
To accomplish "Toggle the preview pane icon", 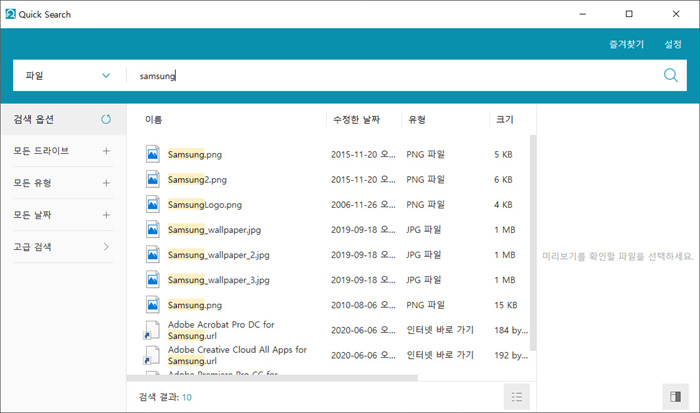I will click(x=675, y=397).
